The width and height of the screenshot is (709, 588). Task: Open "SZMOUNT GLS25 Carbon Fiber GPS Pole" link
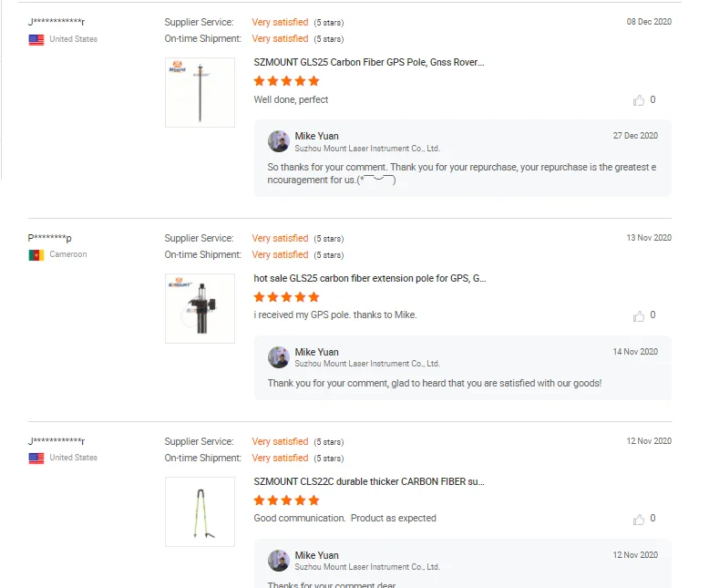[x=369, y=62]
